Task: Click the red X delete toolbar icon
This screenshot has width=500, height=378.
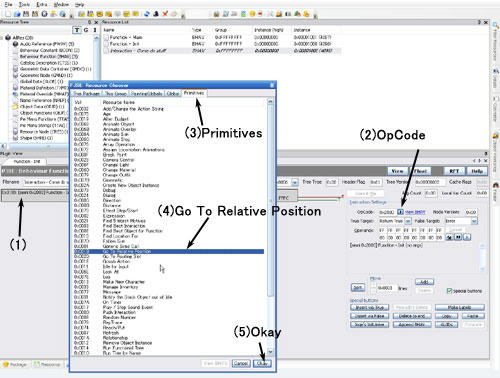Action: tap(165, 14)
